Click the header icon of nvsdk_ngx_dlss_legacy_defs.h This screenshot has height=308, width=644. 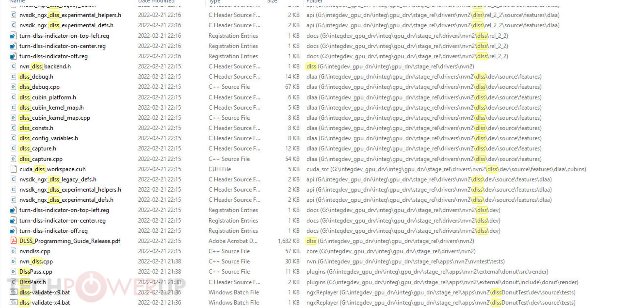pyautogui.click(x=13, y=179)
